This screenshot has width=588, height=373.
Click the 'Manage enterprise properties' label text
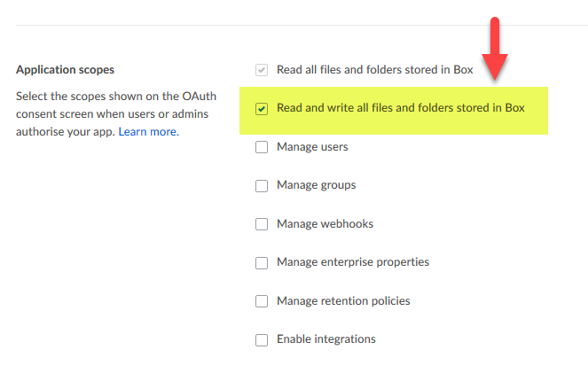pos(353,262)
